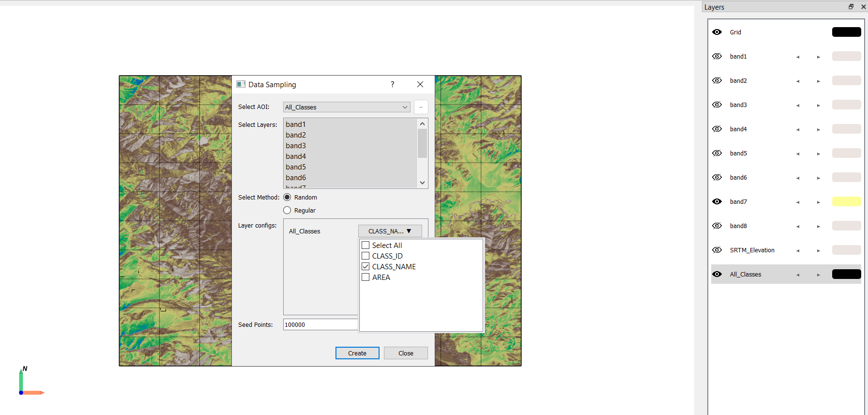Select band4 in the Select Layers list
This screenshot has height=415, width=868.
296,156
